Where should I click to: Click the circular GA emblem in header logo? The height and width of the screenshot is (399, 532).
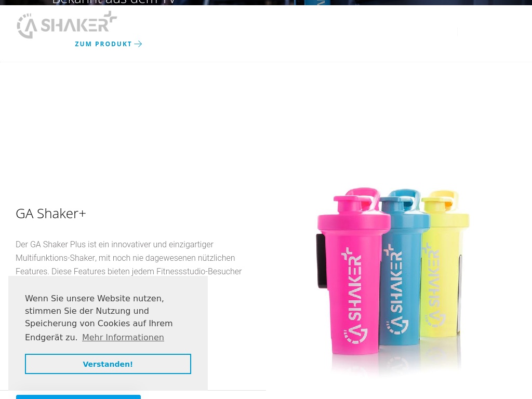tap(27, 26)
